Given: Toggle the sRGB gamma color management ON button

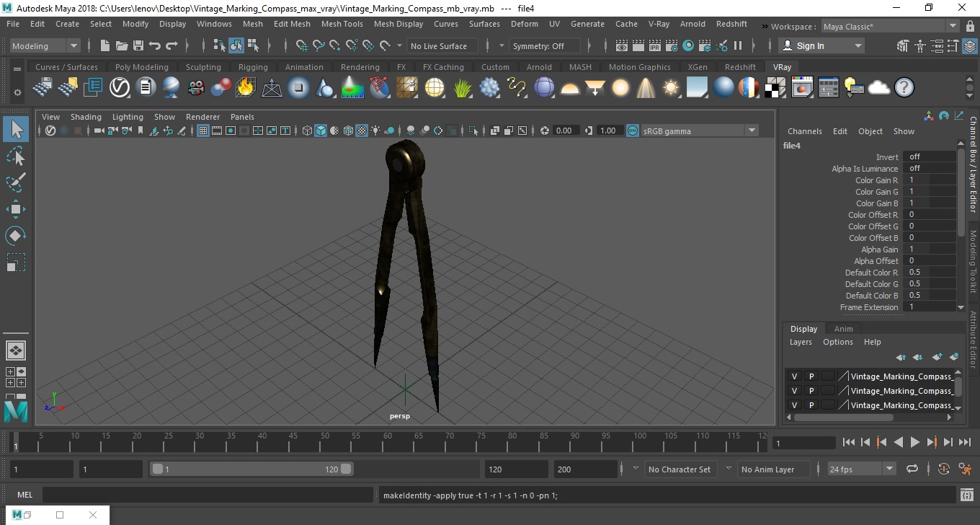Looking at the screenshot, I should (632, 131).
